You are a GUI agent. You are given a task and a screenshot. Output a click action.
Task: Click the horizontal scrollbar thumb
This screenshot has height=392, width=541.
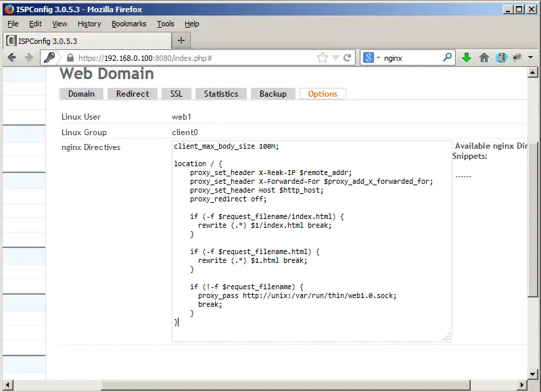(285, 385)
